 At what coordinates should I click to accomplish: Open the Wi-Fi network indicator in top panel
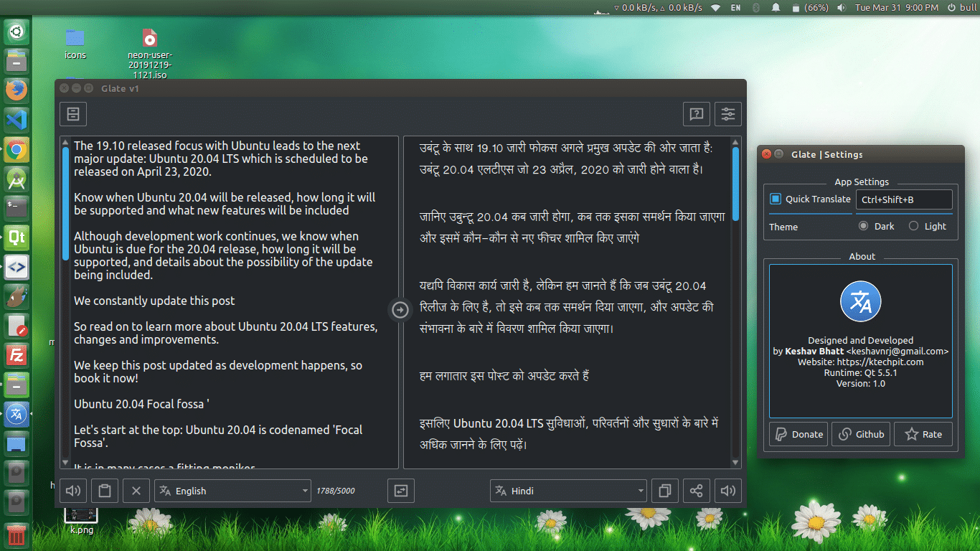tap(715, 7)
